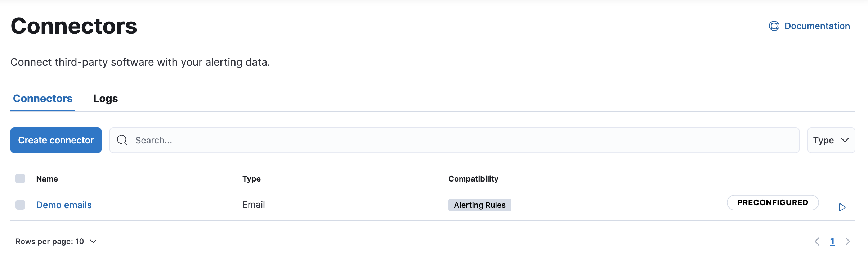Click the Alerting Rules compatibility badge

point(480,205)
